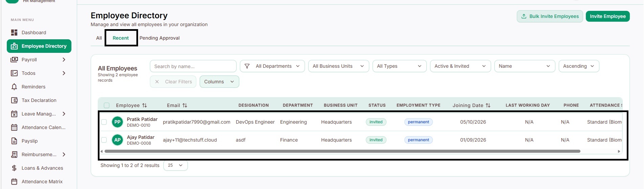Click the DevOps Engineer designation cell

click(255, 122)
